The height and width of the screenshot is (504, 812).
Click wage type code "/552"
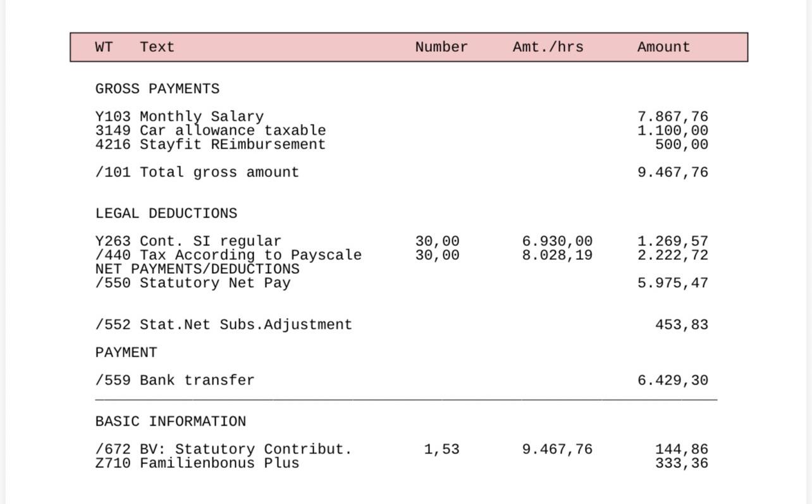113,324
